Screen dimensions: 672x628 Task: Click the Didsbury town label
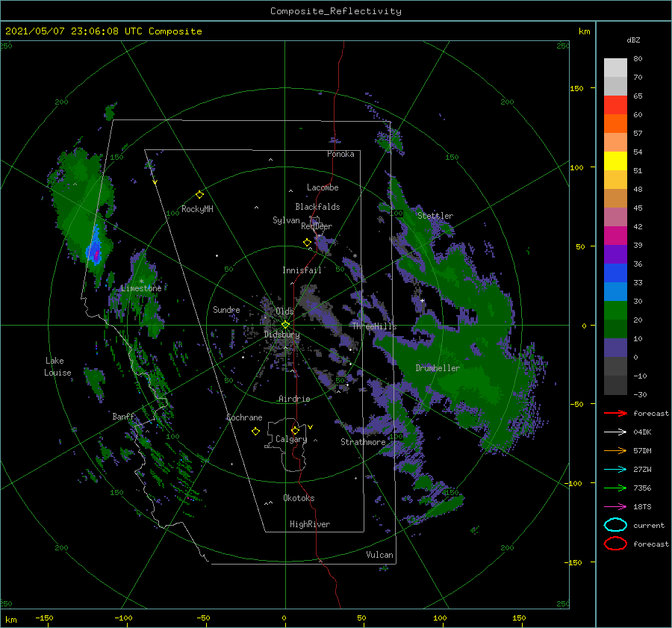click(281, 335)
